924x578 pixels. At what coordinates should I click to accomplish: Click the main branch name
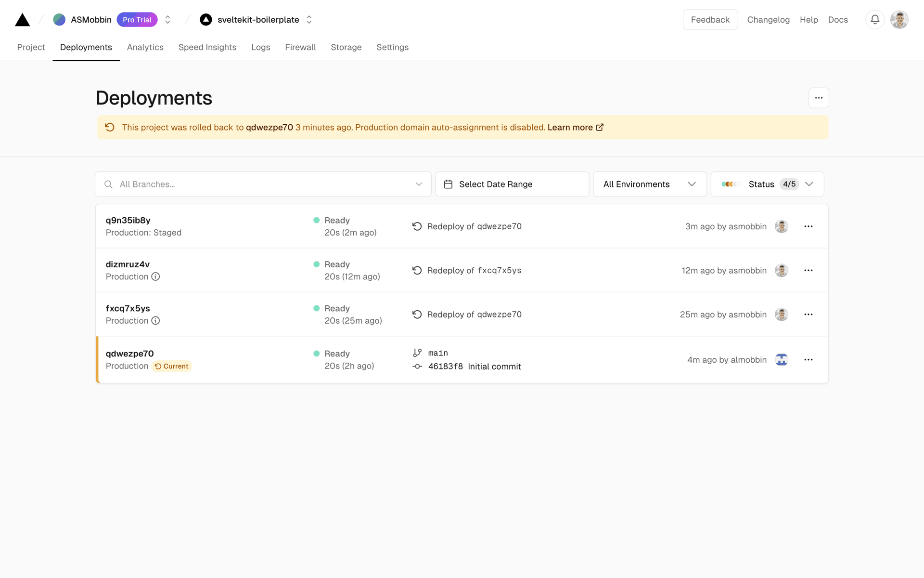click(x=438, y=353)
